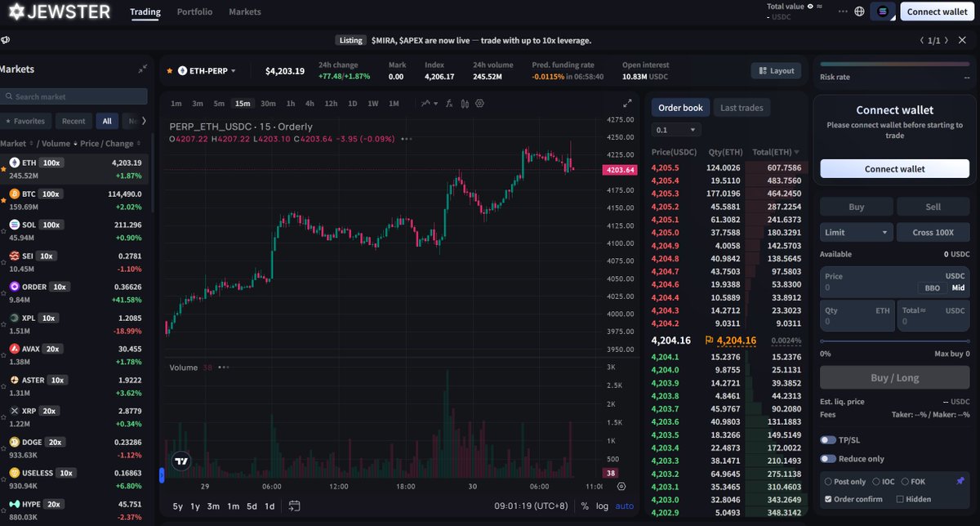This screenshot has height=526, width=980.
Task: Open timezone selector 09:01:19 (UTC+8)
Action: 532,506
